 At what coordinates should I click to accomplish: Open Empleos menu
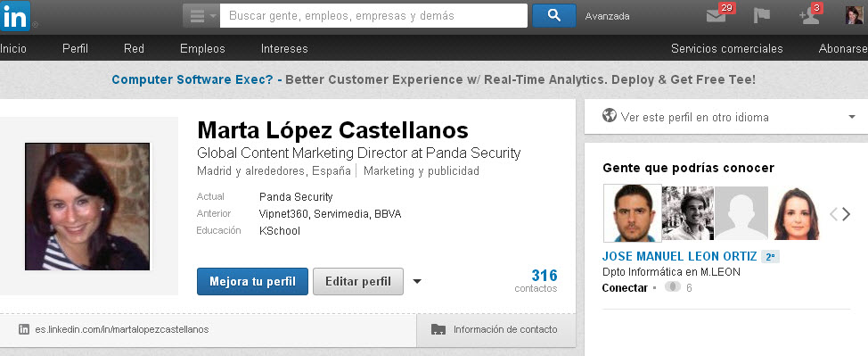tap(202, 49)
